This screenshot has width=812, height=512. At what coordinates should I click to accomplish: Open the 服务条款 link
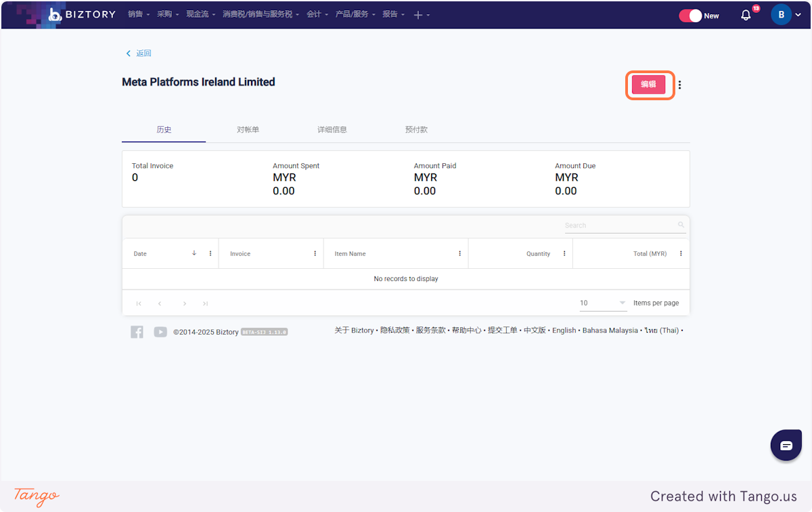[x=431, y=330]
